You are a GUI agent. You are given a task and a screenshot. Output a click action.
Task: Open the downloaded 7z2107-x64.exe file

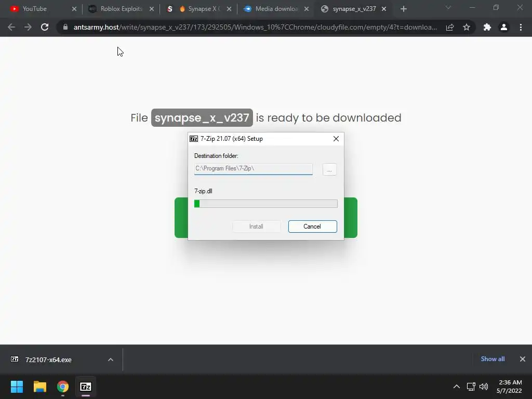[48, 360]
